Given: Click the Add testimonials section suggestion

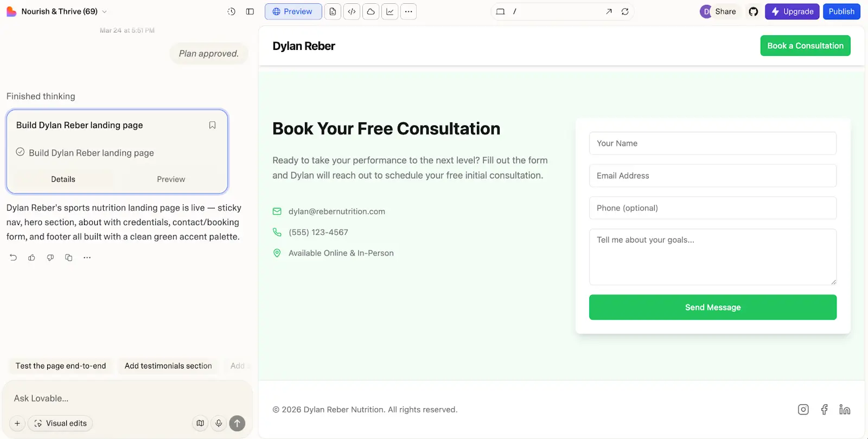Looking at the screenshot, I should pos(168,366).
